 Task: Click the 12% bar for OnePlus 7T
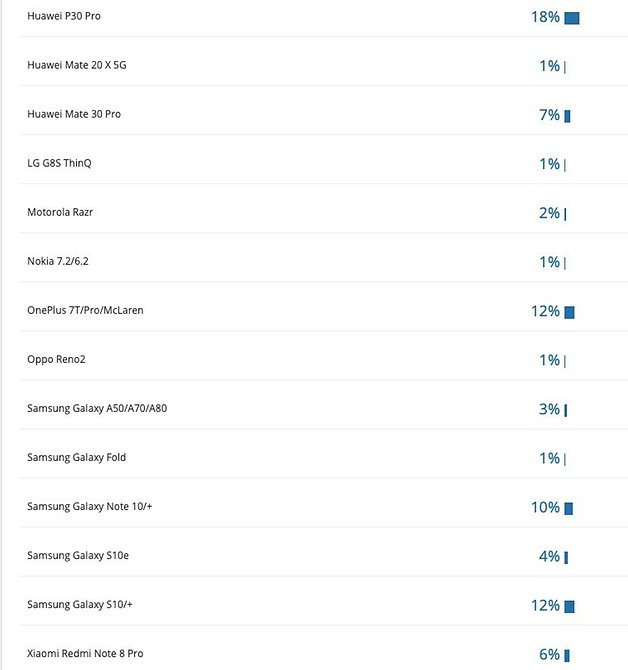569,312
